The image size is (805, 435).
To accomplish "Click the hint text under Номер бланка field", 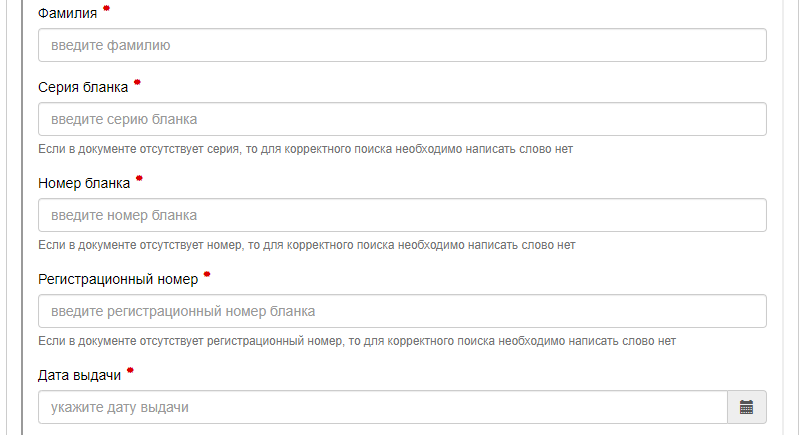I will (306, 245).
